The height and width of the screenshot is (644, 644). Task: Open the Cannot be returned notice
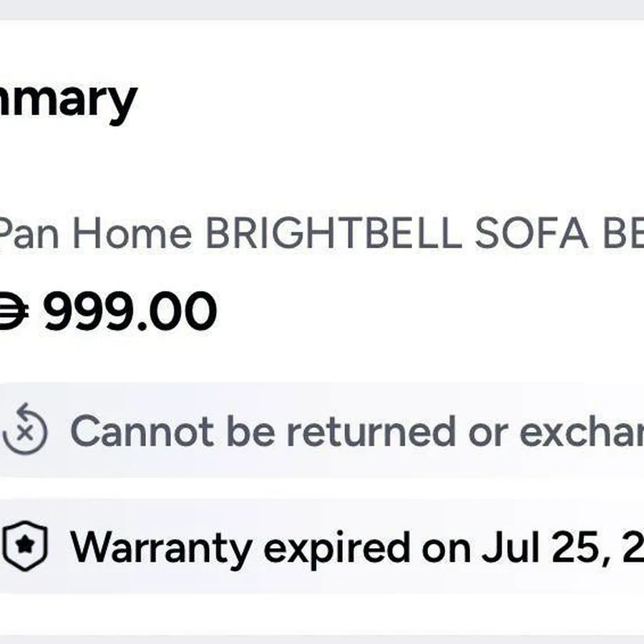[322, 429]
